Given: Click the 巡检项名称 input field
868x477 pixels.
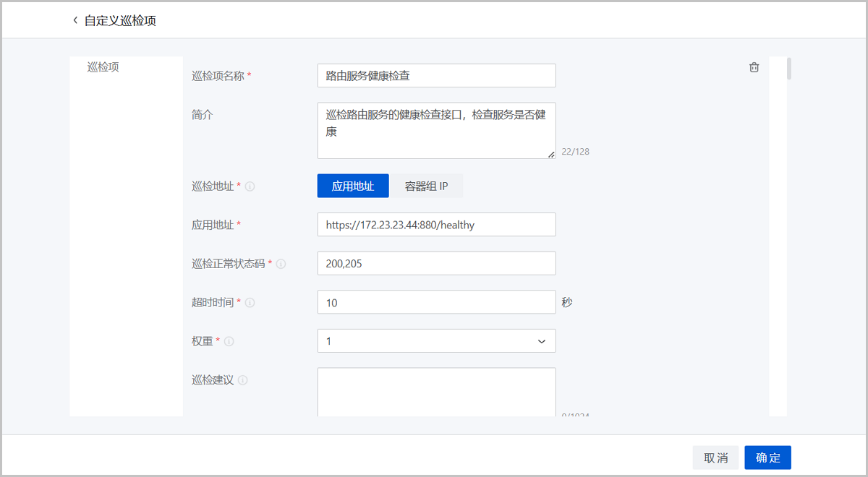Looking at the screenshot, I should point(436,75).
